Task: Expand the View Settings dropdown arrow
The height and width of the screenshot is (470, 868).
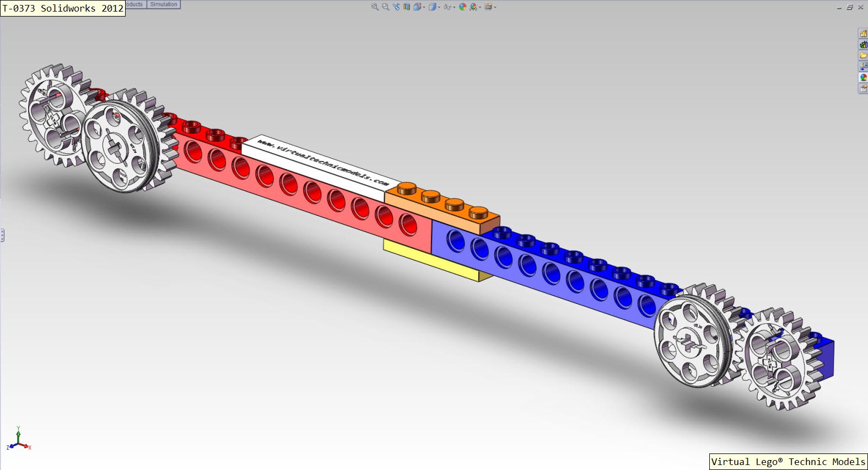Action: pos(495,7)
